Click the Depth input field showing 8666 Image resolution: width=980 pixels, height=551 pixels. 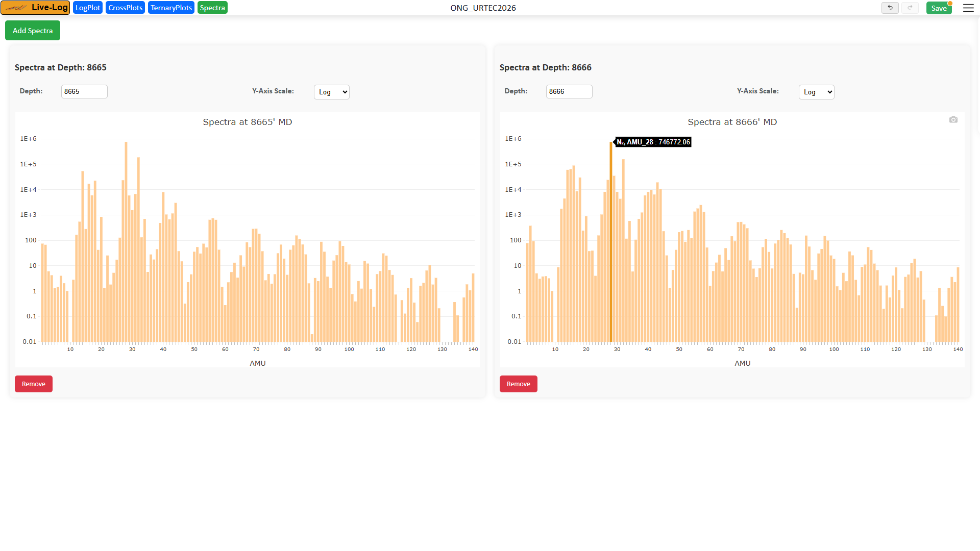tap(569, 91)
